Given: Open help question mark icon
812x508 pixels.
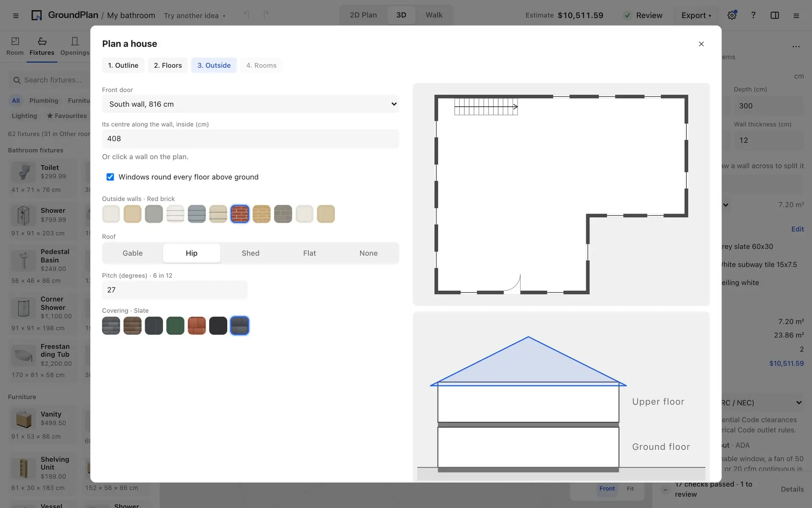Looking at the screenshot, I should point(753,15).
